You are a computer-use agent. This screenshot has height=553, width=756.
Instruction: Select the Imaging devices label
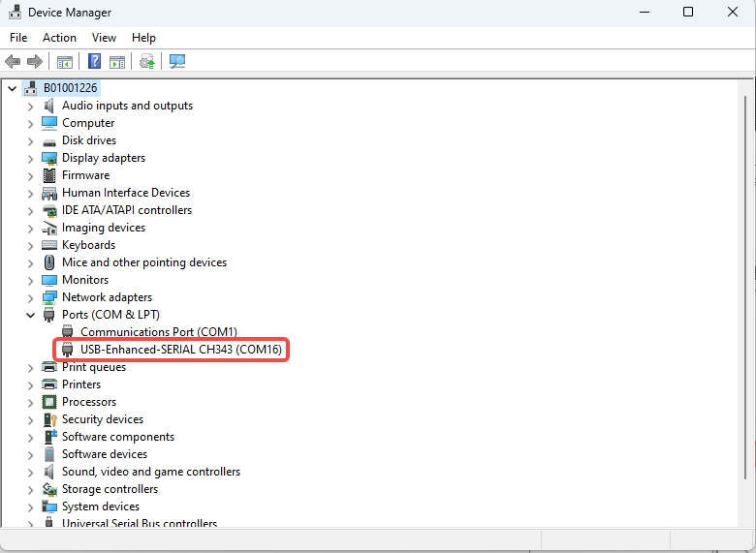[x=104, y=228]
